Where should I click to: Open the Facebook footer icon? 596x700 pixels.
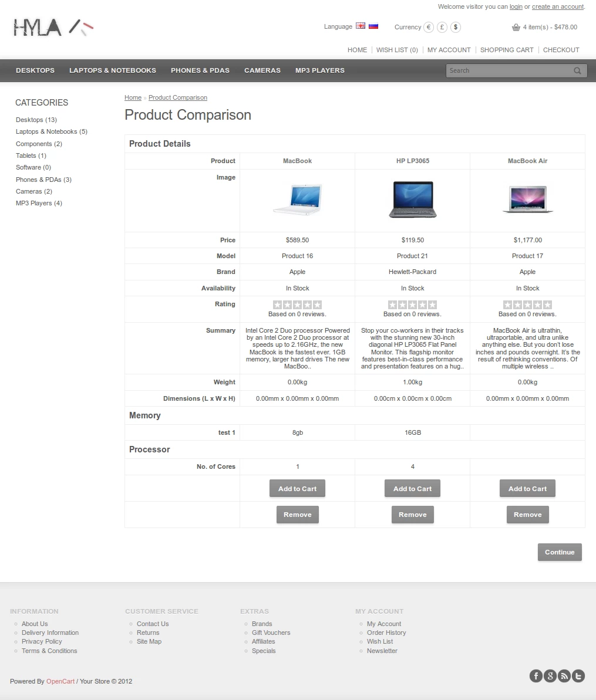click(536, 676)
